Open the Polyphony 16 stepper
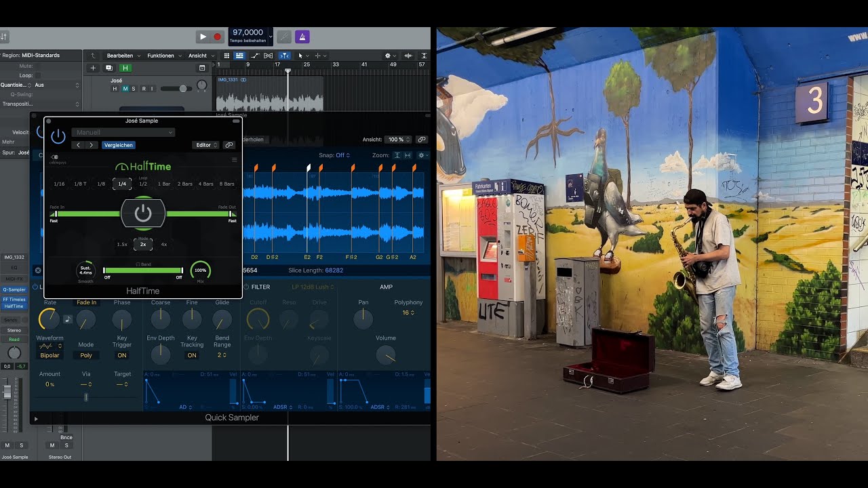The image size is (868, 488). coord(408,312)
